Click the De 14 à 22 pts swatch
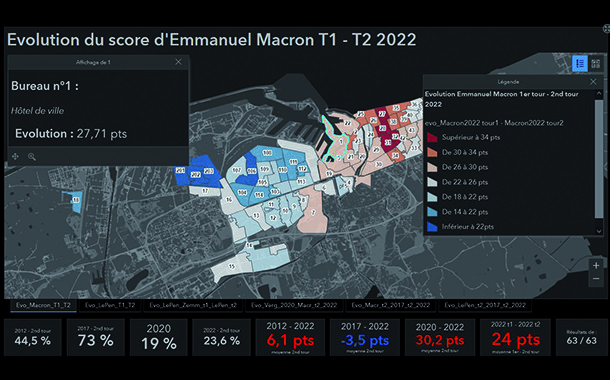The height and width of the screenshot is (380, 610). point(432,212)
